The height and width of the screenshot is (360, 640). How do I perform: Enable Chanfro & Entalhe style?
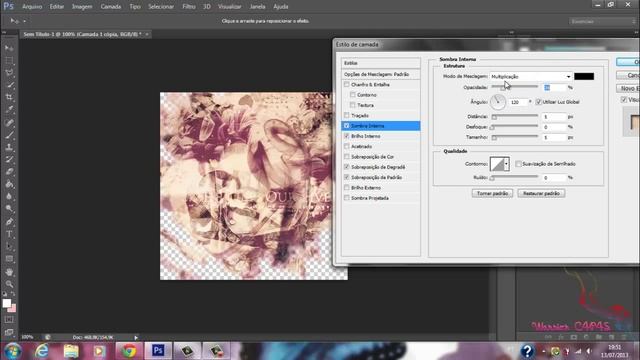[347, 84]
